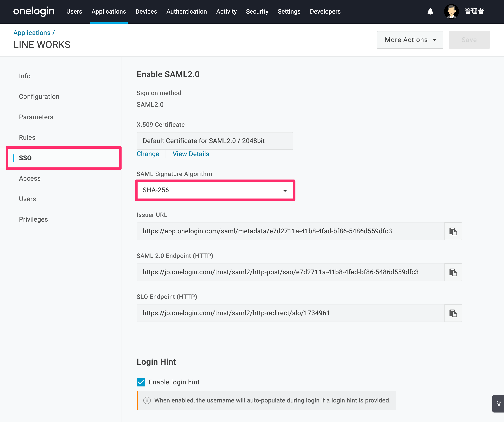Switch to the Configuration tab
This screenshot has height=422, width=504.
(39, 96)
